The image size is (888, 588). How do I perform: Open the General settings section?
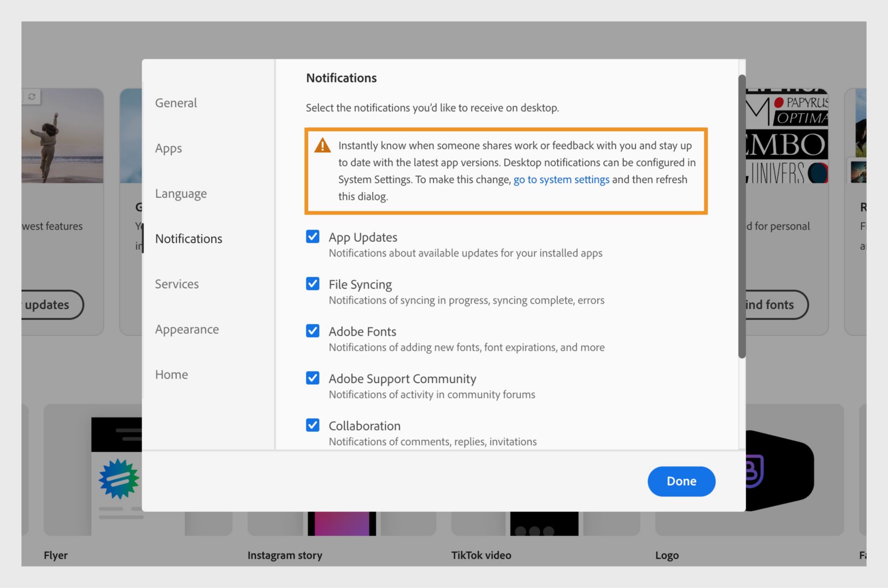pos(176,103)
